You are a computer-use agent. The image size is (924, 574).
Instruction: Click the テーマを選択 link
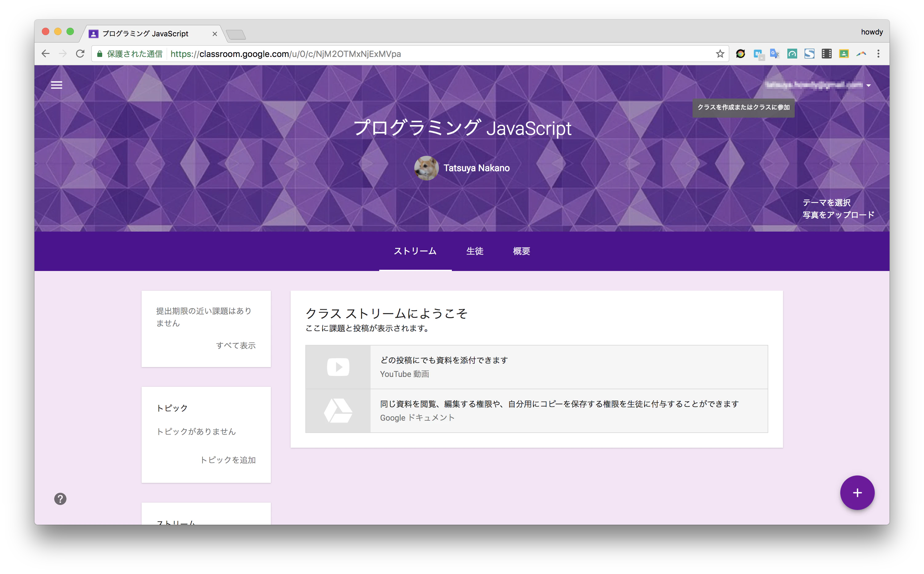coord(826,202)
